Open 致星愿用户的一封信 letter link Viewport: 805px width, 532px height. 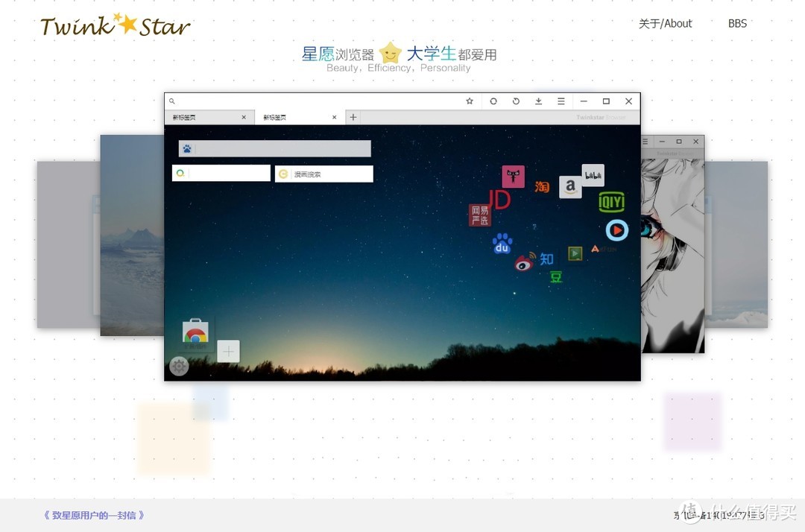[94, 515]
